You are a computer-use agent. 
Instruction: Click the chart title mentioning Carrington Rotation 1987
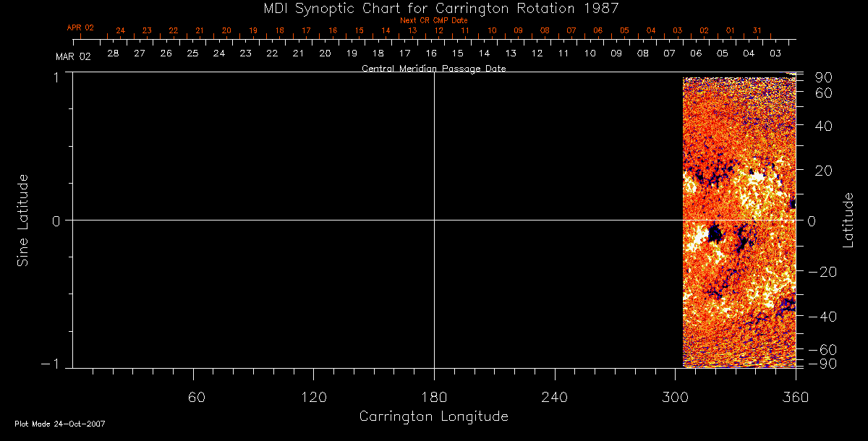pos(434,8)
